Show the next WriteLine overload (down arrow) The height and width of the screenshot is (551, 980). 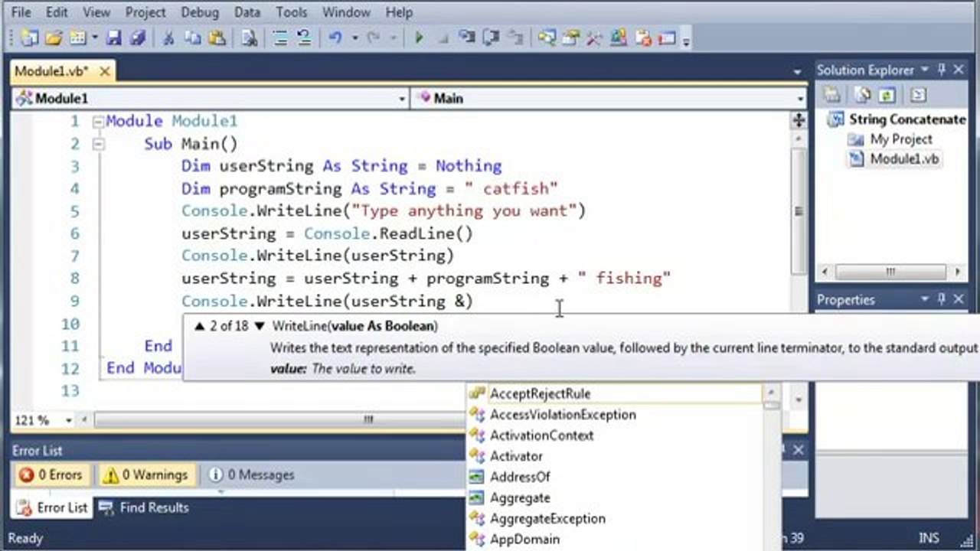259,326
